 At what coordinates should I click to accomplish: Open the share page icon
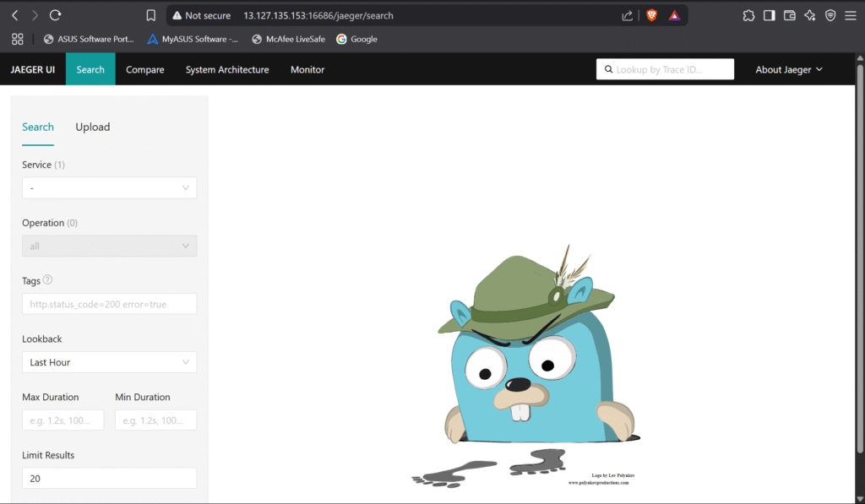click(x=628, y=15)
